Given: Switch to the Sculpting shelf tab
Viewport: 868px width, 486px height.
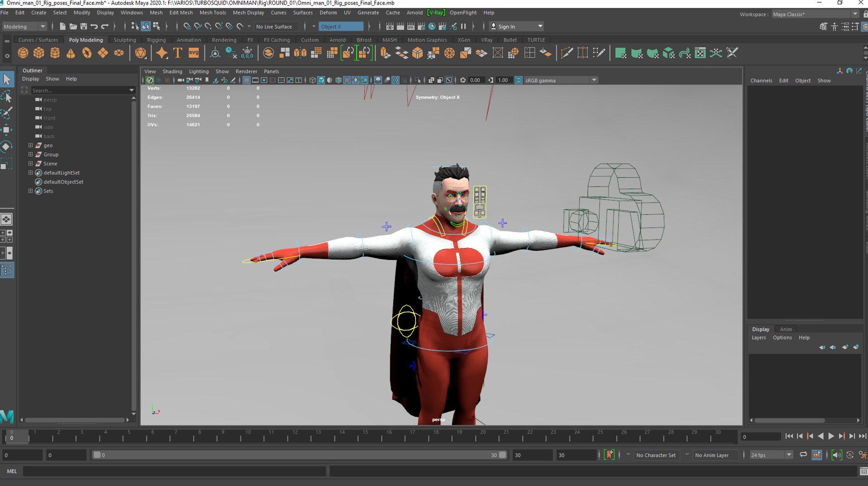Looking at the screenshot, I should 125,40.
